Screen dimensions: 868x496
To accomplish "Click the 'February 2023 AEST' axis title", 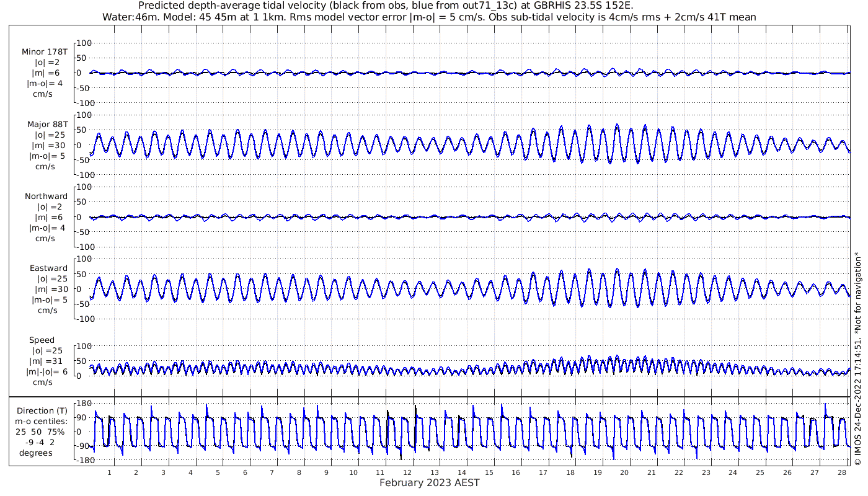I will pos(430,482).
